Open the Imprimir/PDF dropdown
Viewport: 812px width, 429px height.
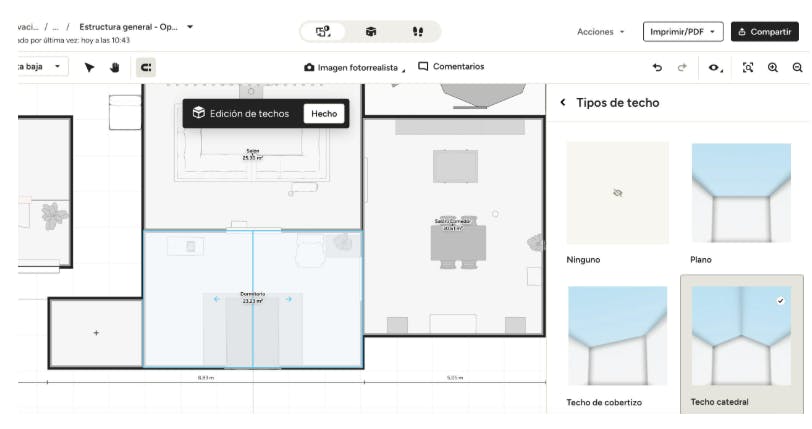click(x=683, y=32)
